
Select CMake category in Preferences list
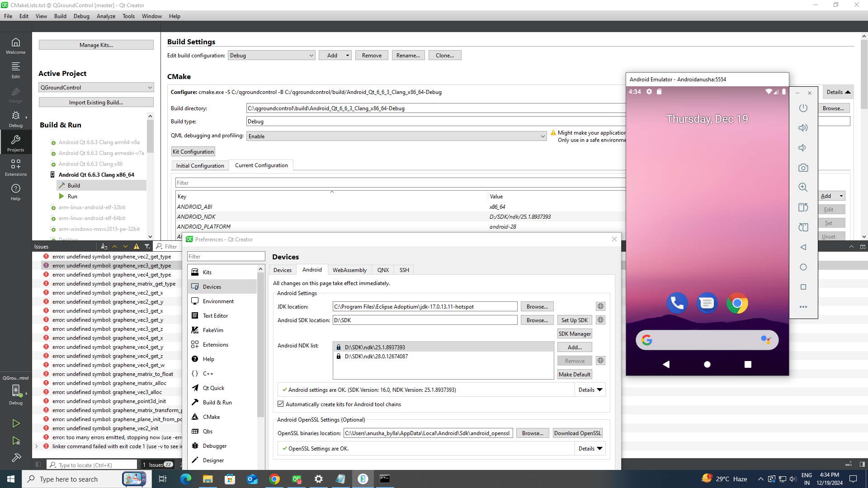click(222, 417)
